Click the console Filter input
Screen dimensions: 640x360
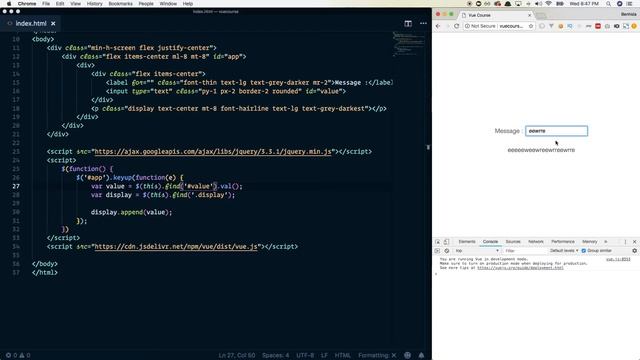tap(524, 251)
